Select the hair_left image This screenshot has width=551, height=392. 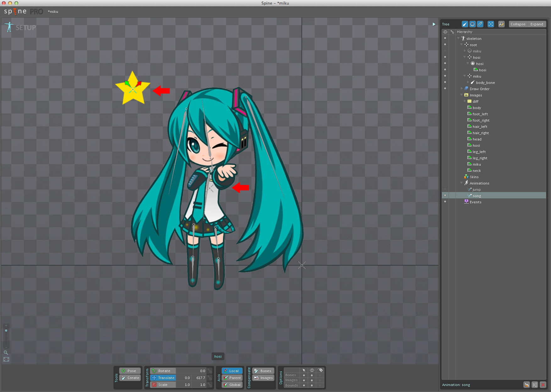click(x=480, y=127)
